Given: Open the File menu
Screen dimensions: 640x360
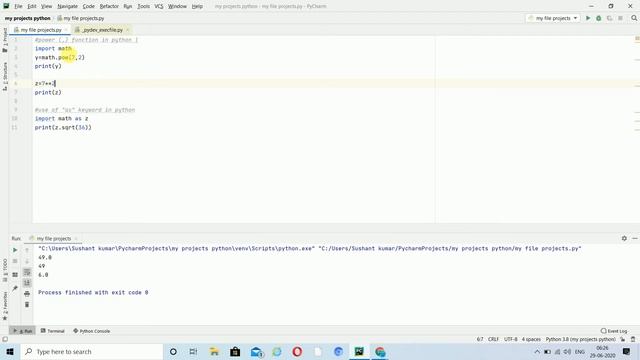Looking at the screenshot, I should pyautogui.click(x=18, y=6).
